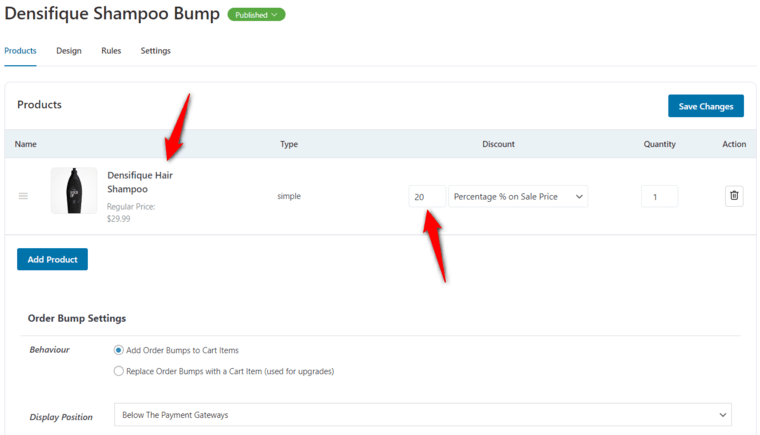
Task: Click the Save Changes button
Action: pyautogui.click(x=706, y=106)
